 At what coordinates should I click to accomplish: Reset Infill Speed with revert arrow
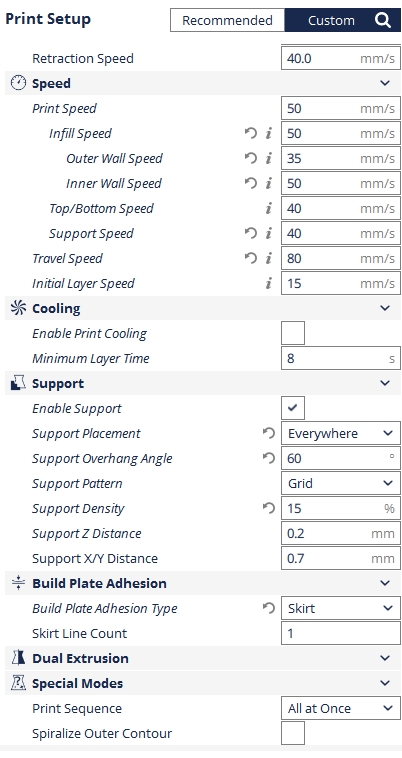pos(250,133)
